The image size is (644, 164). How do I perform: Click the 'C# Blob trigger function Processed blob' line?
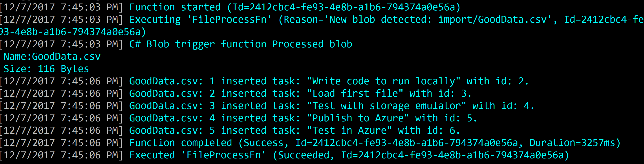[176, 44]
